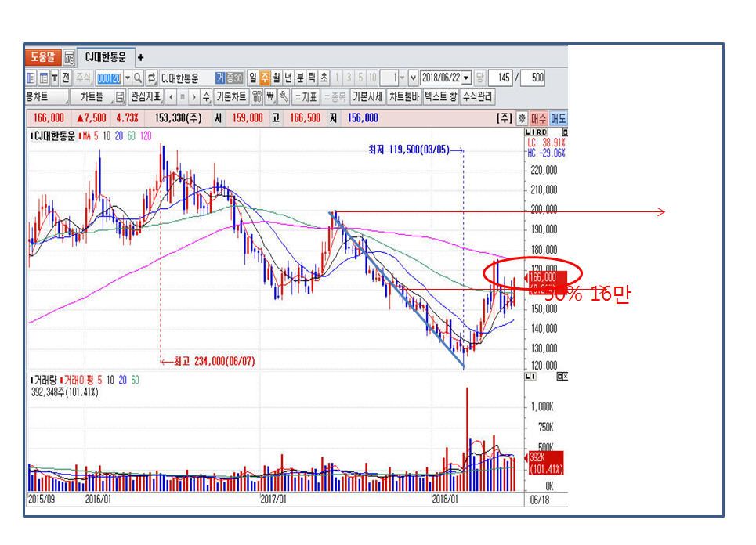The width and height of the screenshot is (756, 545).
Task: Click the magnifier stock search icon
Action: pos(139,78)
